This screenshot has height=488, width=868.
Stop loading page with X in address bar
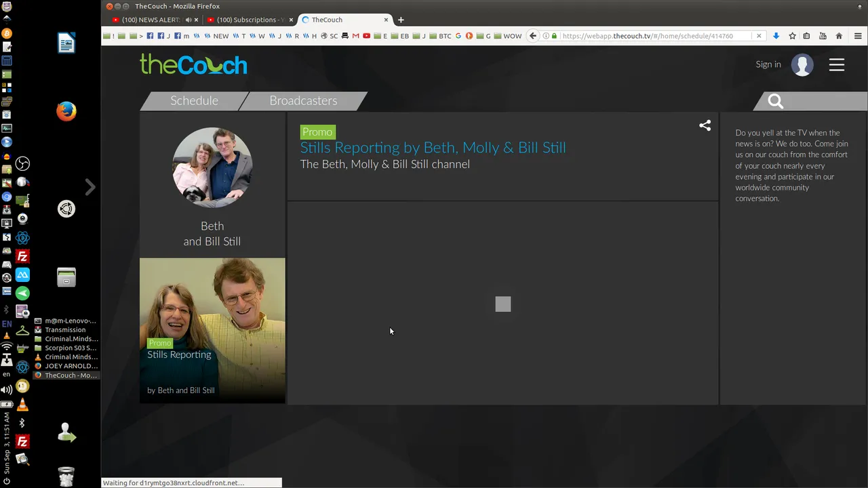pos(759,36)
